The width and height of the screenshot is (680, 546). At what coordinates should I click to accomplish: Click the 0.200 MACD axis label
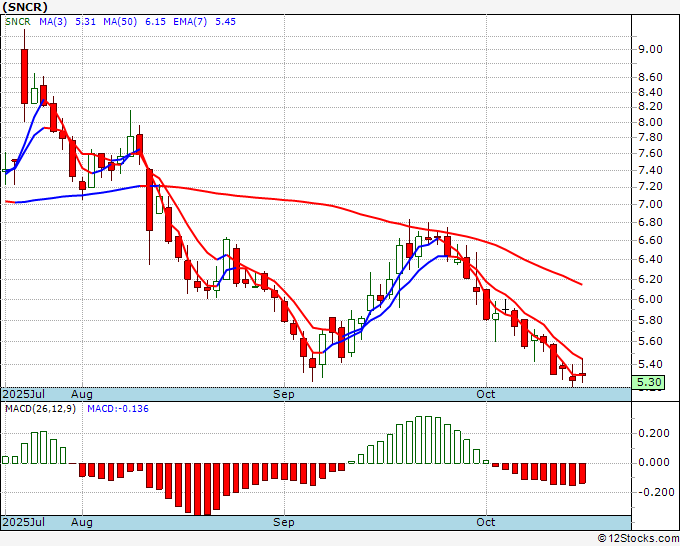coord(654,433)
